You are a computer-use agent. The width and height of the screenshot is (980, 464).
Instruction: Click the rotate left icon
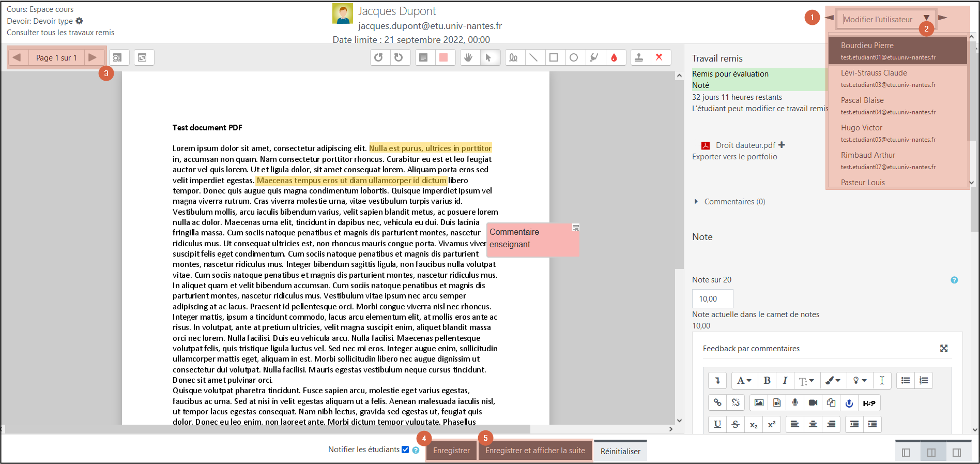point(379,57)
